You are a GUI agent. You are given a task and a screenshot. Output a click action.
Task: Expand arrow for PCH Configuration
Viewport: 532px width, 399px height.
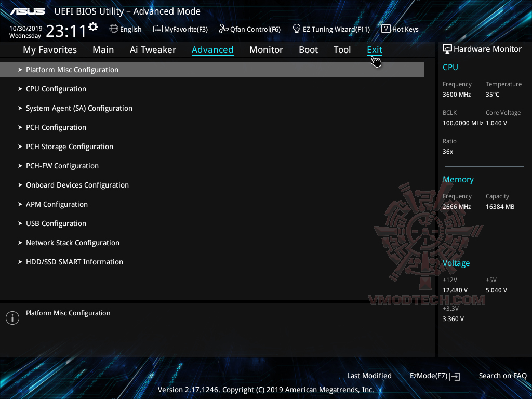(x=20, y=127)
